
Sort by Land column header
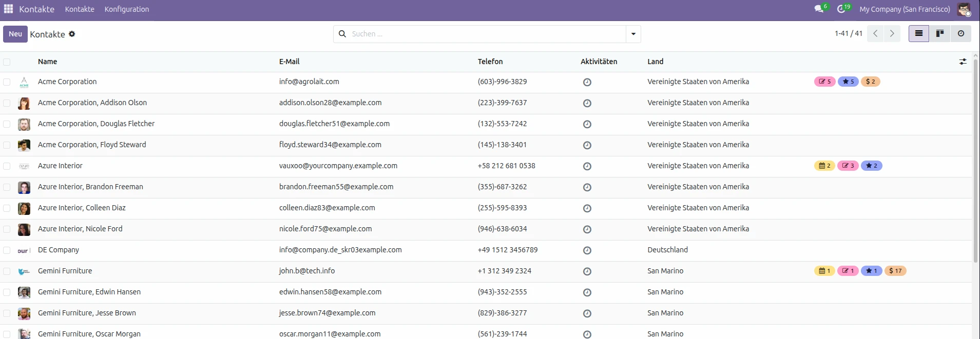coord(656,62)
